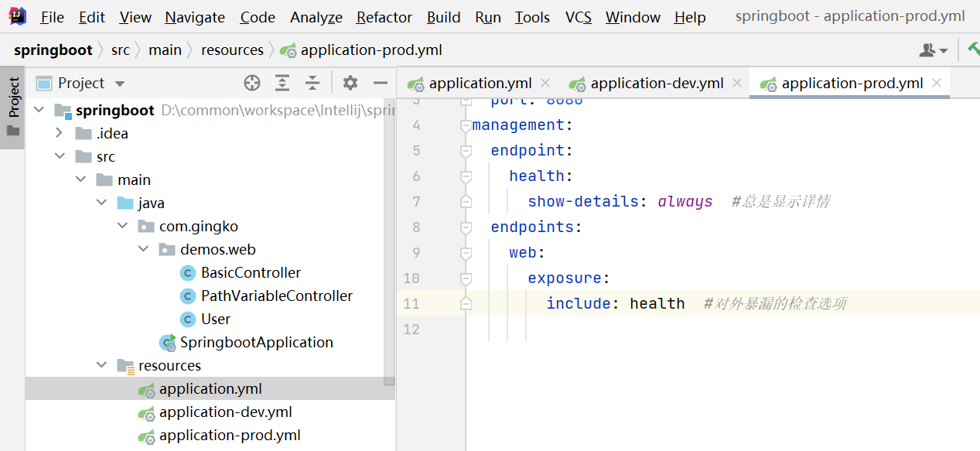Screen dimensions: 980x451
Task: Click the Build project hammer icon
Action: coord(973,50)
